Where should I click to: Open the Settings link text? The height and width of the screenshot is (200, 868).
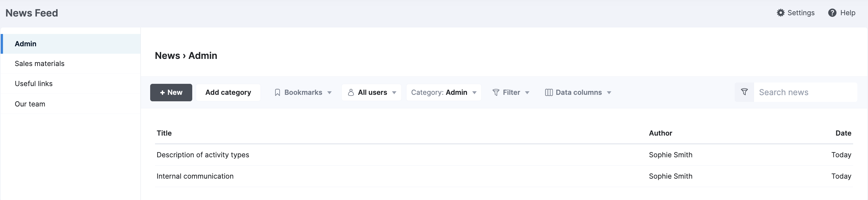(x=801, y=13)
